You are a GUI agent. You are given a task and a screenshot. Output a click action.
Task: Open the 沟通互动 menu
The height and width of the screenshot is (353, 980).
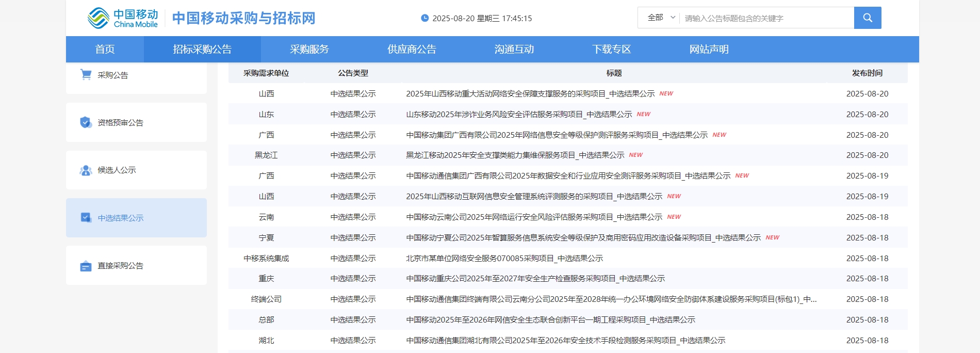514,49
